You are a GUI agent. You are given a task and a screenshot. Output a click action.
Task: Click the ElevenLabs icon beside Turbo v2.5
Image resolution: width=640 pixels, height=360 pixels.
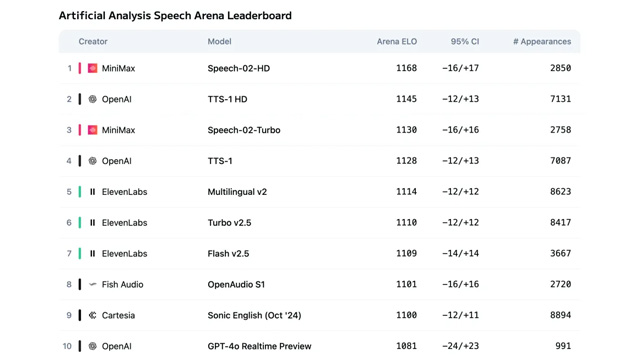[93, 223]
